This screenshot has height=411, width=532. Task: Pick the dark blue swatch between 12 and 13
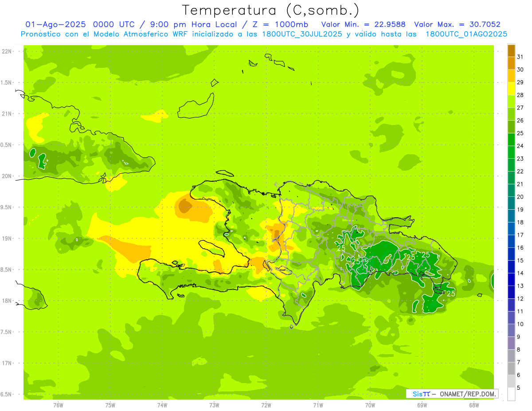pos(511,292)
